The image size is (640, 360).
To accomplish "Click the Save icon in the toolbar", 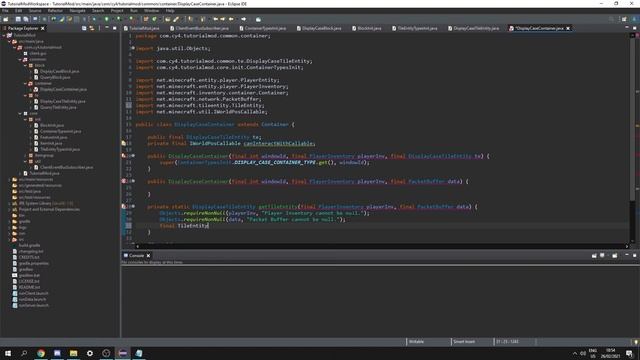I will (x=18, y=19).
